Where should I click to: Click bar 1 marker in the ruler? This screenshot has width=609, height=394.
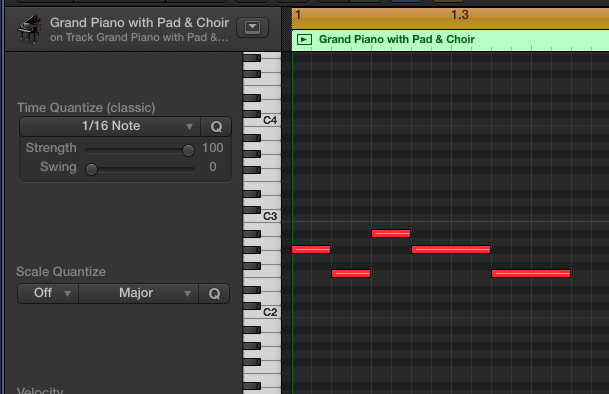[x=298, y=15]
